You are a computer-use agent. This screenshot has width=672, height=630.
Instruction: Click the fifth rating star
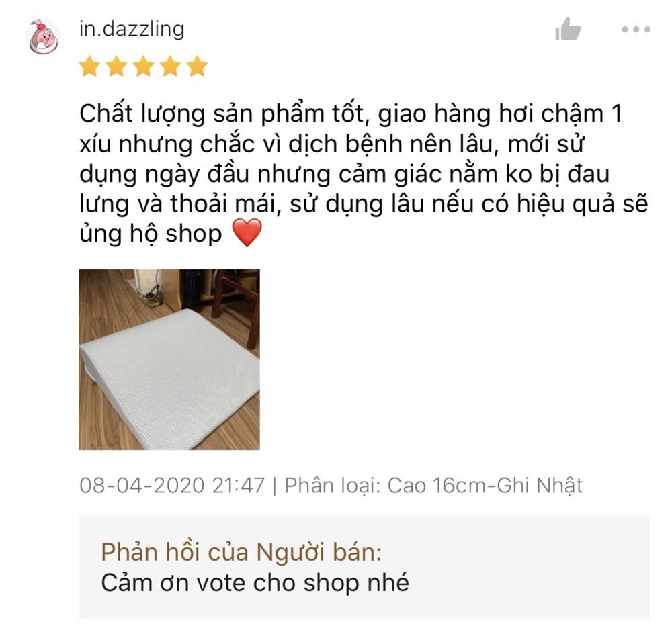pos(197,66)
